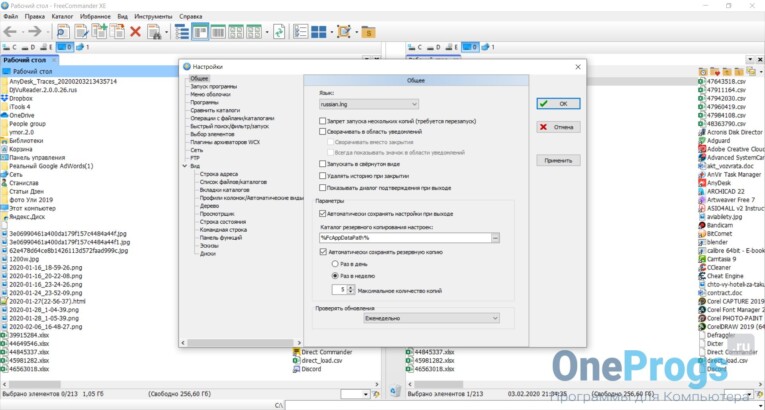Open the bottom status bar combo box
Viewport: 765px width, 410px height.
(355, 394)
